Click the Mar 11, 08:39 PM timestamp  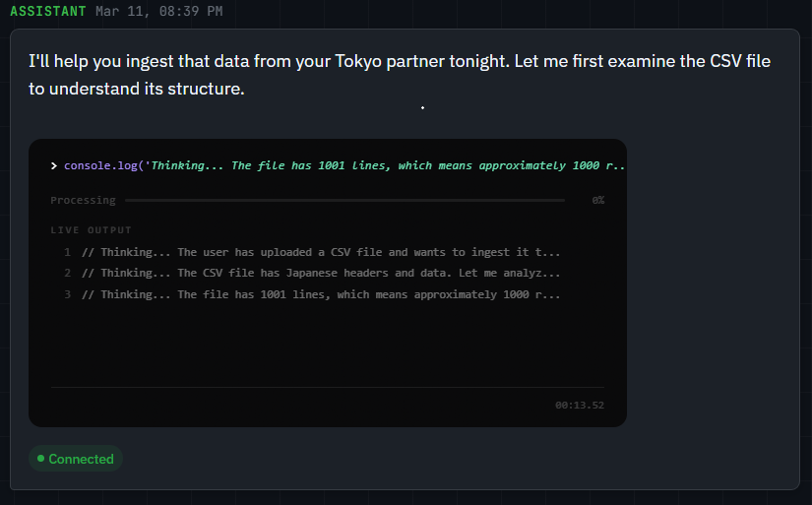click(x=158, y=12)
